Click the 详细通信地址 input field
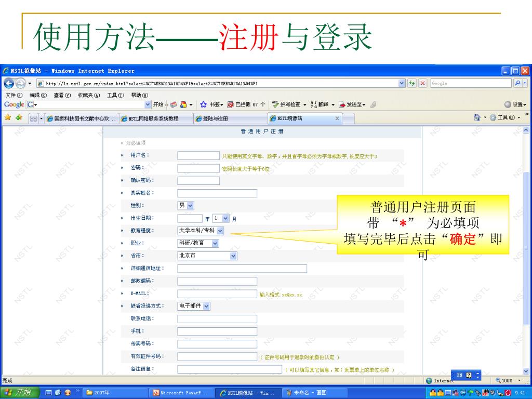Image resolution: width=532 pixels, height=399 pixels. (242, 269)
